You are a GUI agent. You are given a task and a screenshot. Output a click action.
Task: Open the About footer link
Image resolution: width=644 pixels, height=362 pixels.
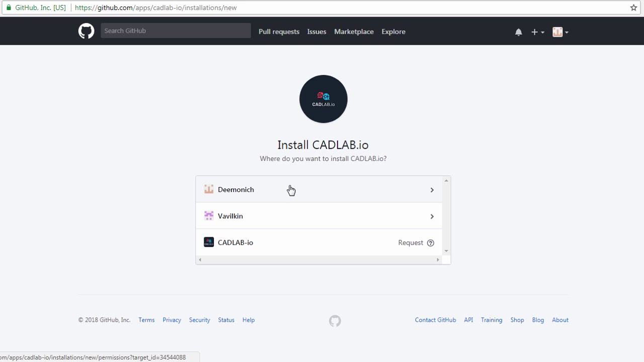tap(560, 320)
